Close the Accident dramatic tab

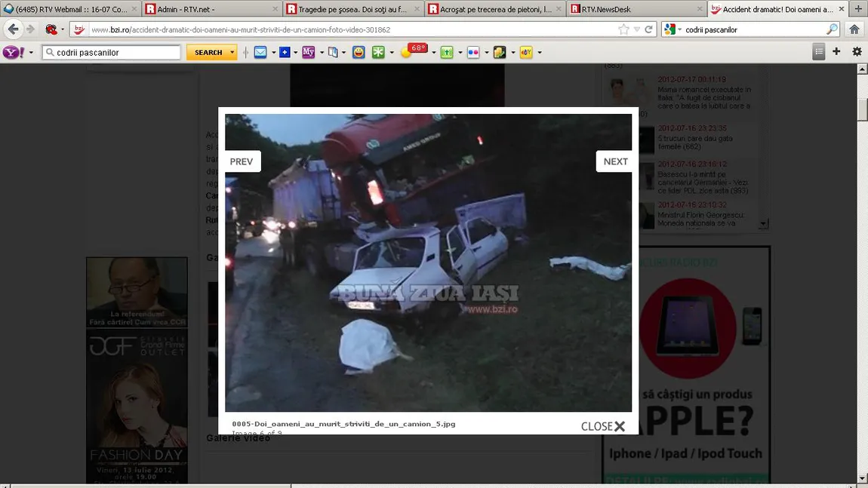pos(842,9)
